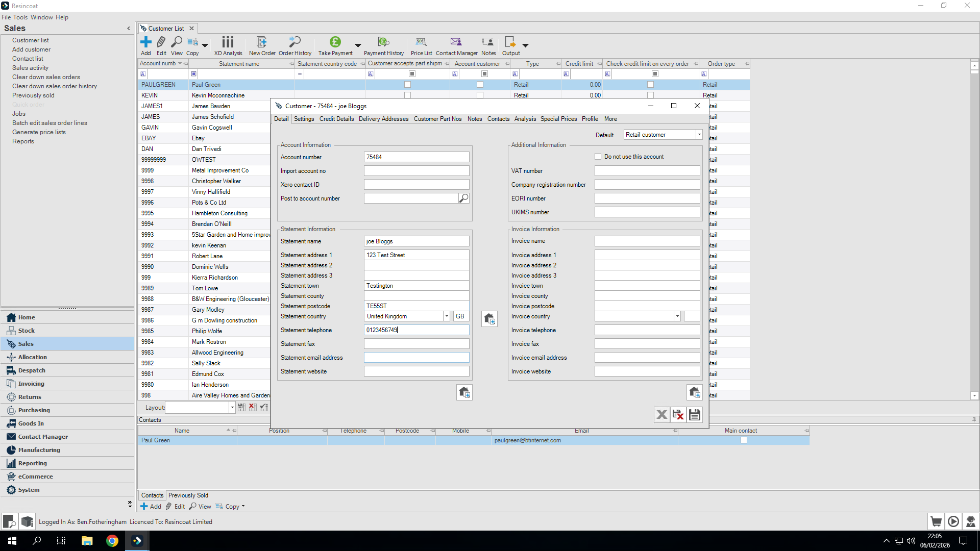The width and height of the screenshot is (980, 551).
Task: Select the Take Payment tool
Action: (335, 45)
